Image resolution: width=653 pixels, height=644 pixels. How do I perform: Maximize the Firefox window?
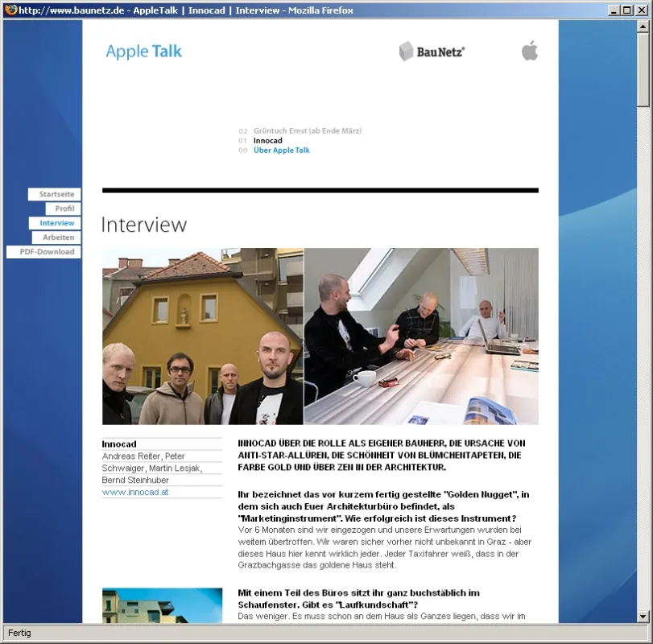click(x=627, y=10)
